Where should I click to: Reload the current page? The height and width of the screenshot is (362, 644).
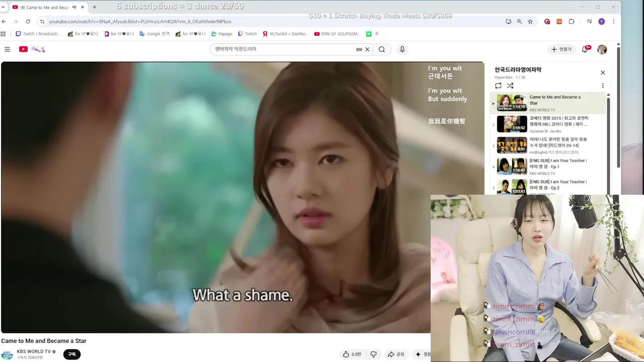point(28,22)
